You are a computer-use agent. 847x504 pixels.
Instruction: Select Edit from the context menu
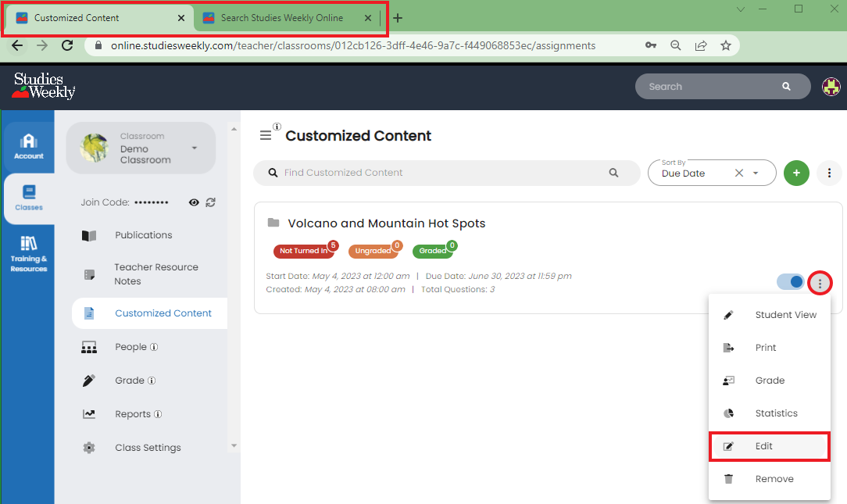coord(768,446)
